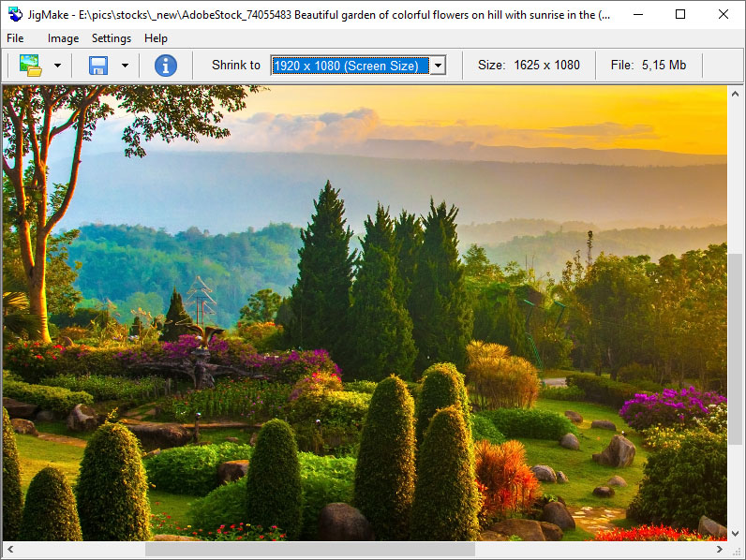Image resolution: width=746 pixels, height=560 pixels.
Task: Close the JigMake window
Action: (723, 14)
